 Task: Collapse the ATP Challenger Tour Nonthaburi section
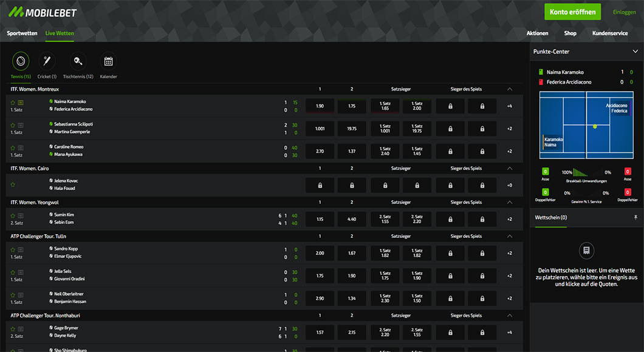510,316
